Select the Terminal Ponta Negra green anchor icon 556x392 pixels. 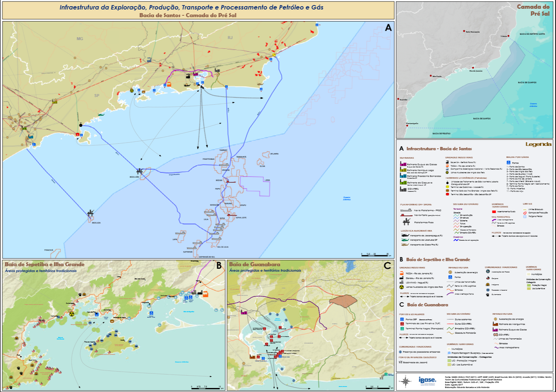tap(402, 329)
